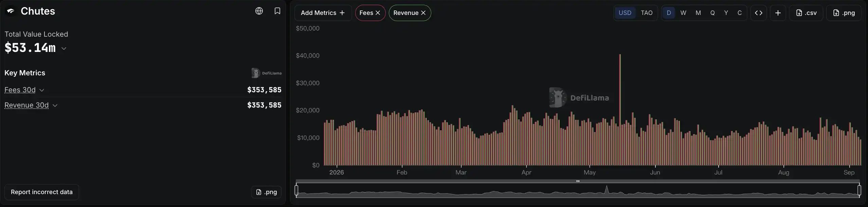868x207 pixels.
Task: Click the tall May spike bar
Action: [620, 110]
